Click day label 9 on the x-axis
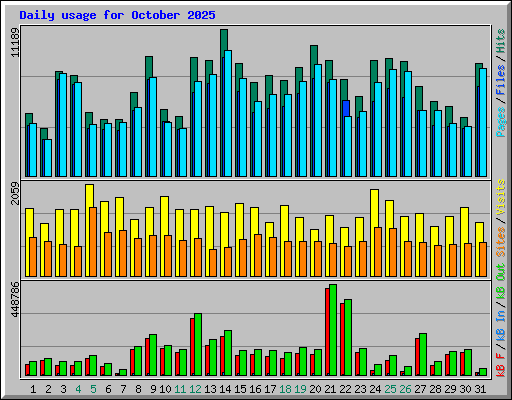Screen dimensions: 512x400 [153, 389]
